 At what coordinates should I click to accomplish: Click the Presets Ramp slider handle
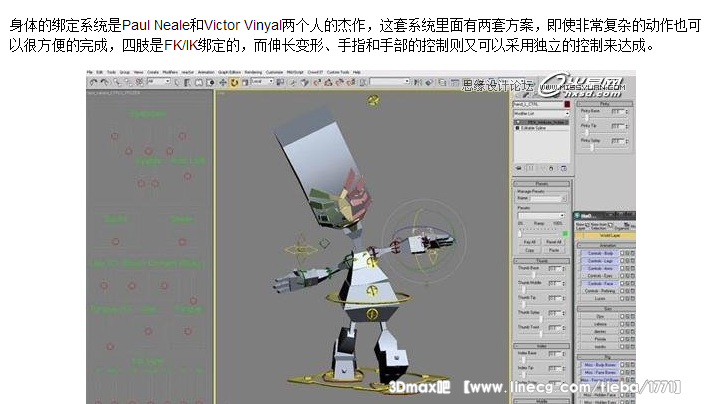(520, 233)
